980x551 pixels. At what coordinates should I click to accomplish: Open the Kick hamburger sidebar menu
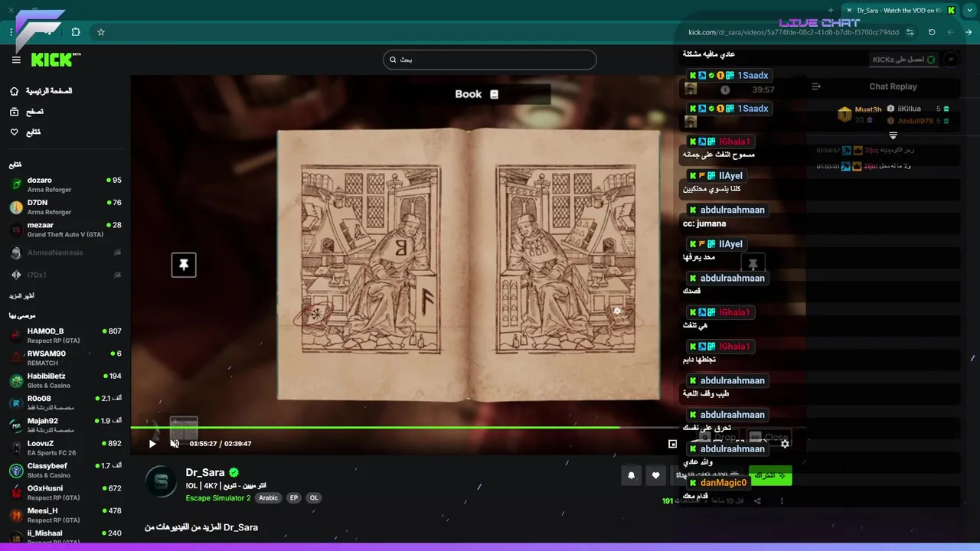[x=16, y=60]
